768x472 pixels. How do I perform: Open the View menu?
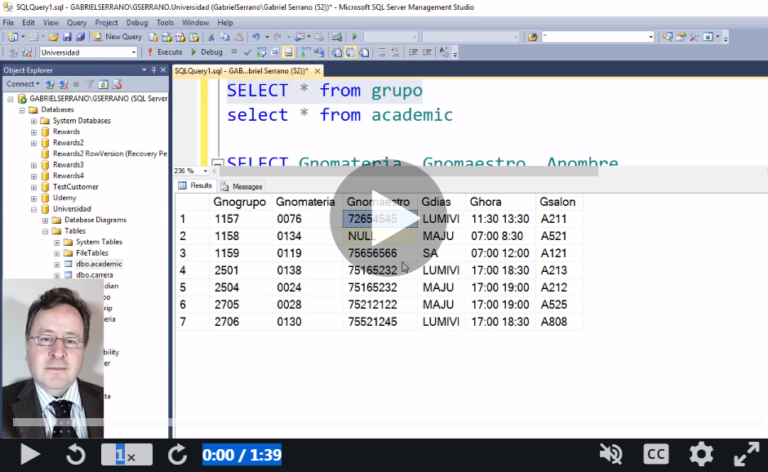coord(50,23)
